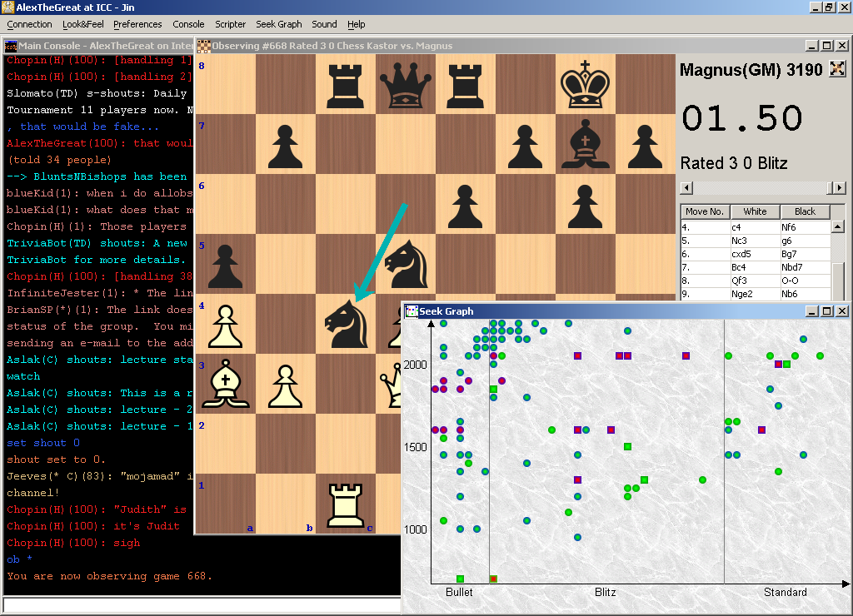The height and width of the screenshot is (616, 853).
Task: Select the white bishop on a3
Action: click(x=225, y=384)
